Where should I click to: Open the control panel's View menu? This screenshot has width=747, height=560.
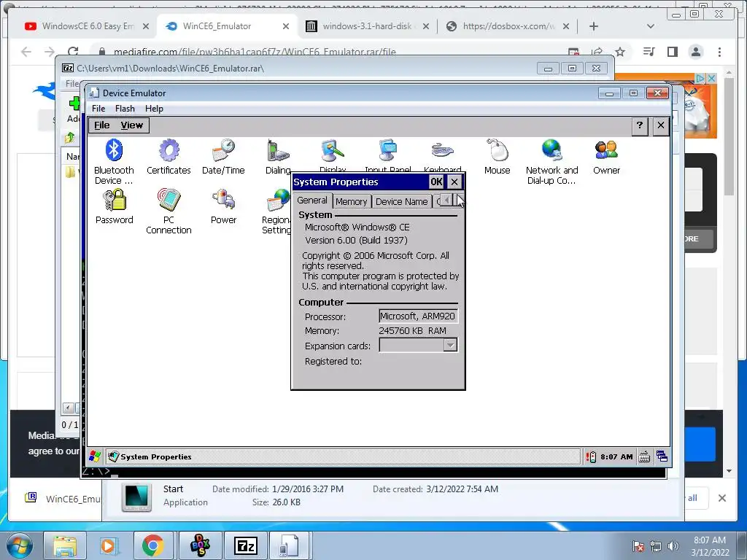coord(131,125)
